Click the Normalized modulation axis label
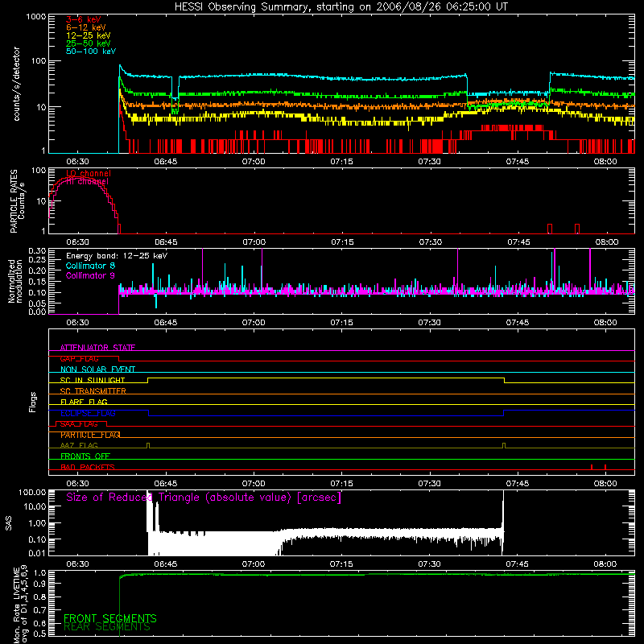Viewport: 644px width, 644px height. (15, 281)
